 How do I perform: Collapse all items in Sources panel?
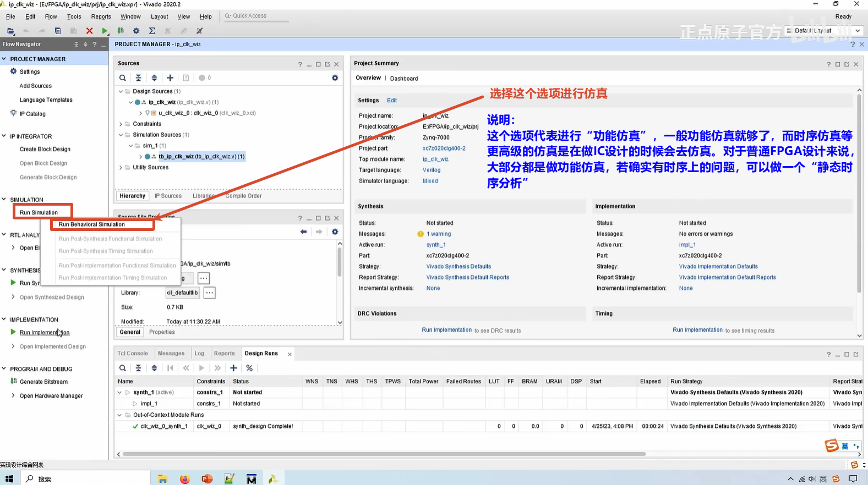click(138, 78)
